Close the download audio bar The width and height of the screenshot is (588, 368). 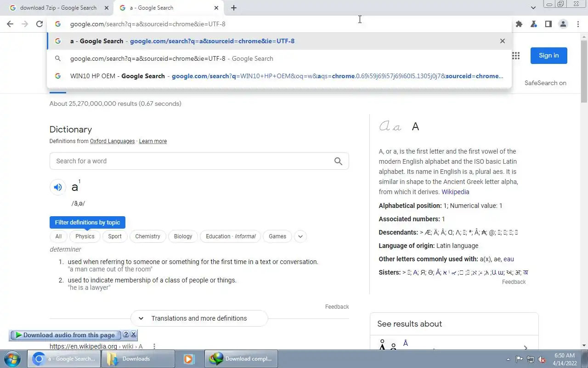tap(133, 335)
